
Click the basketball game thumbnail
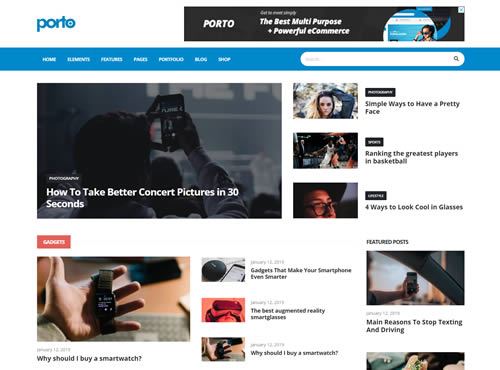coord(325,151)
